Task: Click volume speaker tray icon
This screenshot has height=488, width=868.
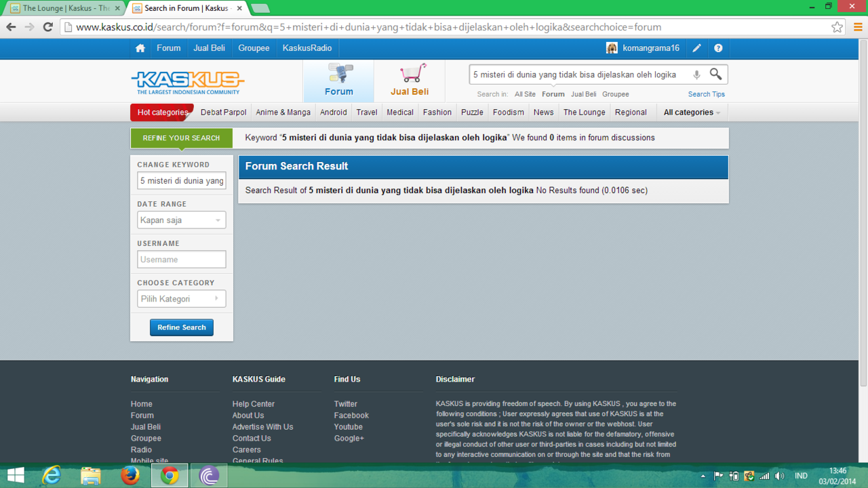Action: (780, 476)
